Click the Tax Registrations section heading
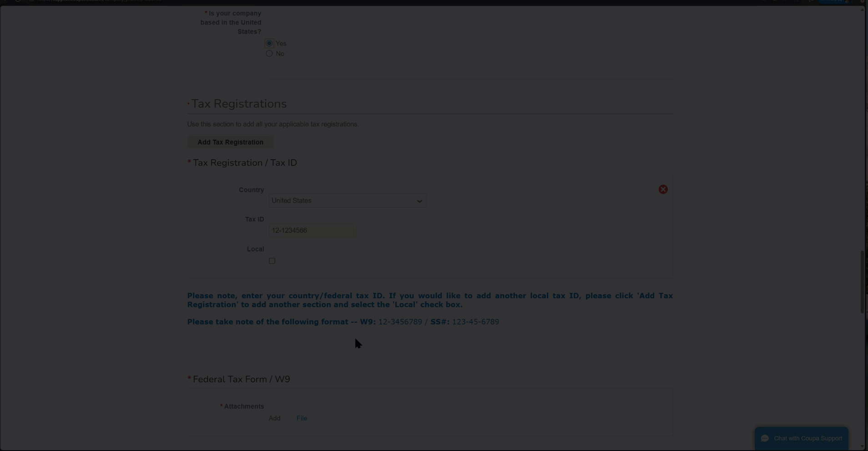Viewport: 868px width, 451px height. point(239,104)
